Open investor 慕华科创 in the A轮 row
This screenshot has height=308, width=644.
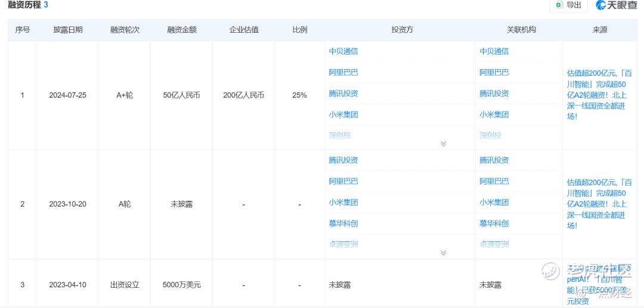pyautogui.click(x=343, y=223)
